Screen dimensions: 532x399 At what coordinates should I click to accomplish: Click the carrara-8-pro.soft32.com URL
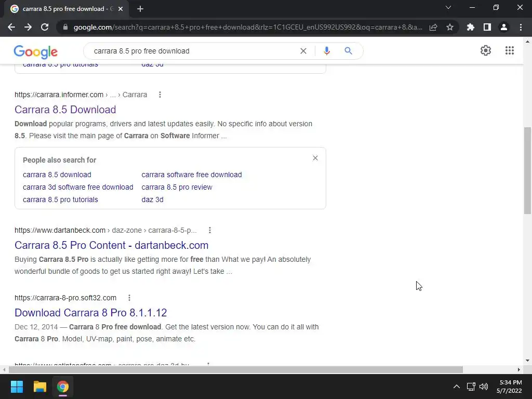tap(65, 298)
